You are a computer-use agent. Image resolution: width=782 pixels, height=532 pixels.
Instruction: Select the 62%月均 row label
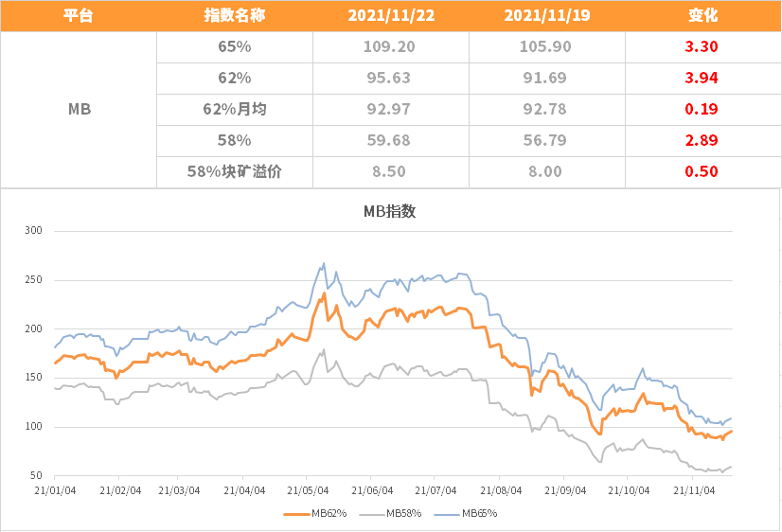[234, 109]
